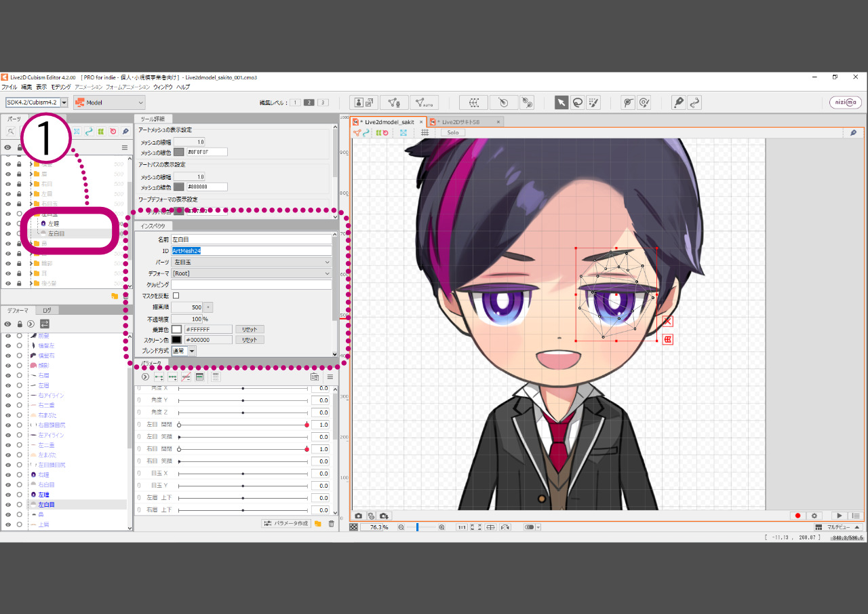Image resolution: width=868 pixels, height=614 pixels.
Task: Toggle visibility of 右眉 in deformer list
Action: 8,375
